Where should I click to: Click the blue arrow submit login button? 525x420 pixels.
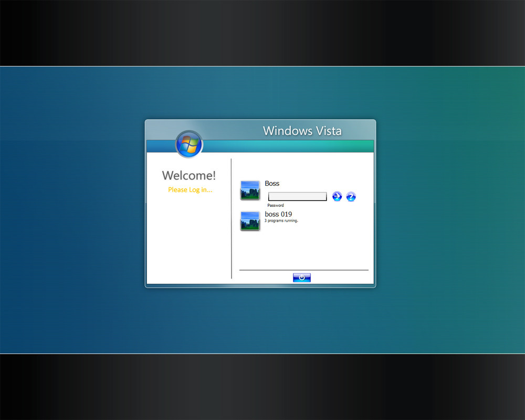(x=337, y=196)
